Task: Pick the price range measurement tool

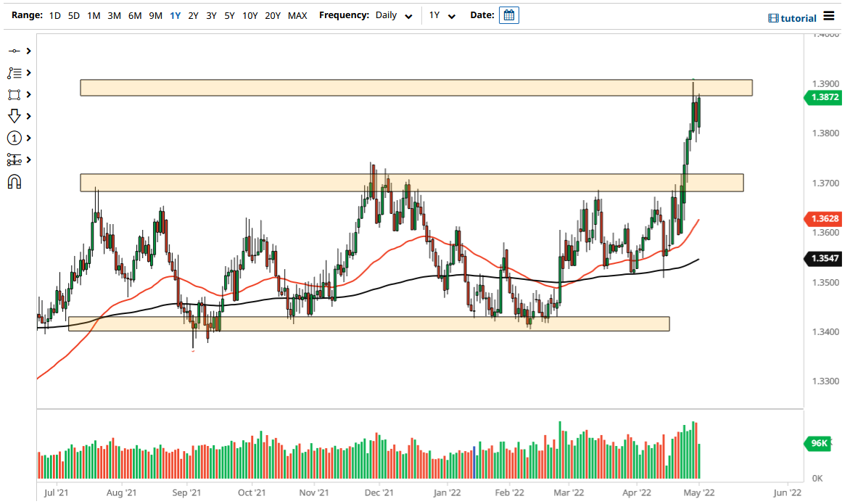Action: [15, 160]
